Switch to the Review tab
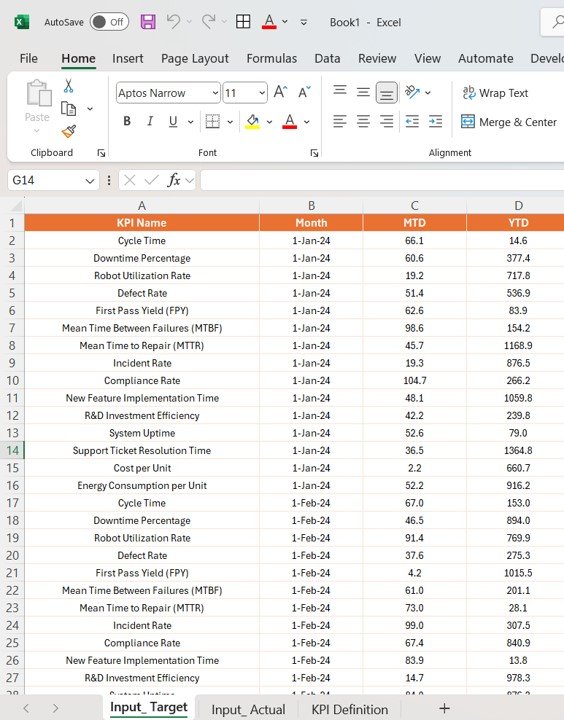The height and width of the screenshot is (720, 564). 377,58
